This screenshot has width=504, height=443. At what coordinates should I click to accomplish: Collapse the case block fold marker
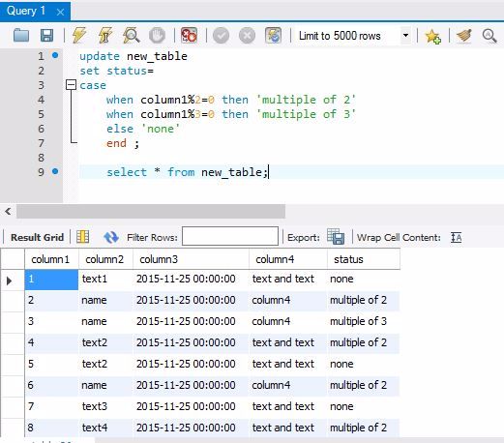click(x=71, y=85)
